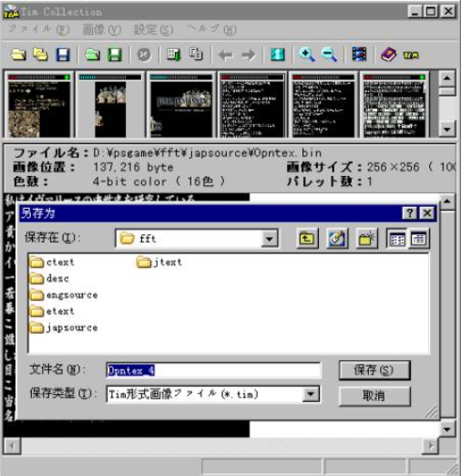Select the first thumbnail with map texture
Screen dimensions: 461x476
coord(39,105)
